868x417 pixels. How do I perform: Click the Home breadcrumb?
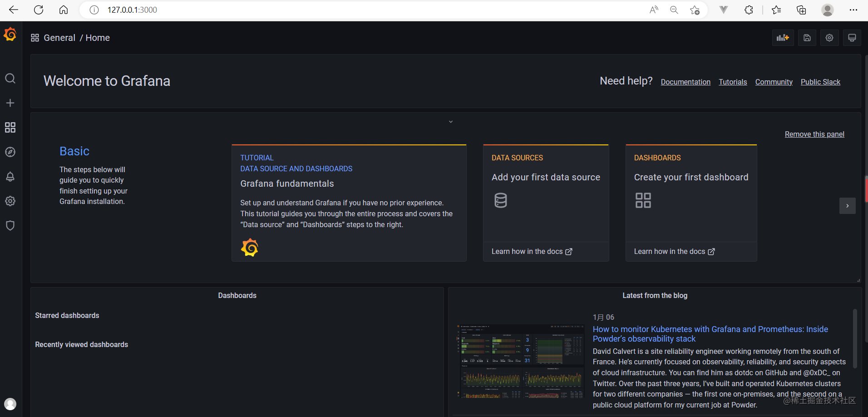point(98,38)
